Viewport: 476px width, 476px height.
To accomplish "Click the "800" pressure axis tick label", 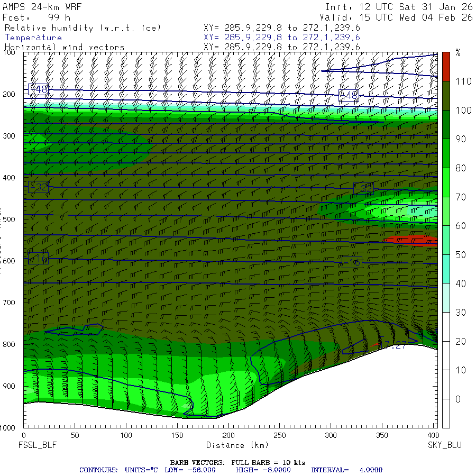I will click(x=9, y=344).
